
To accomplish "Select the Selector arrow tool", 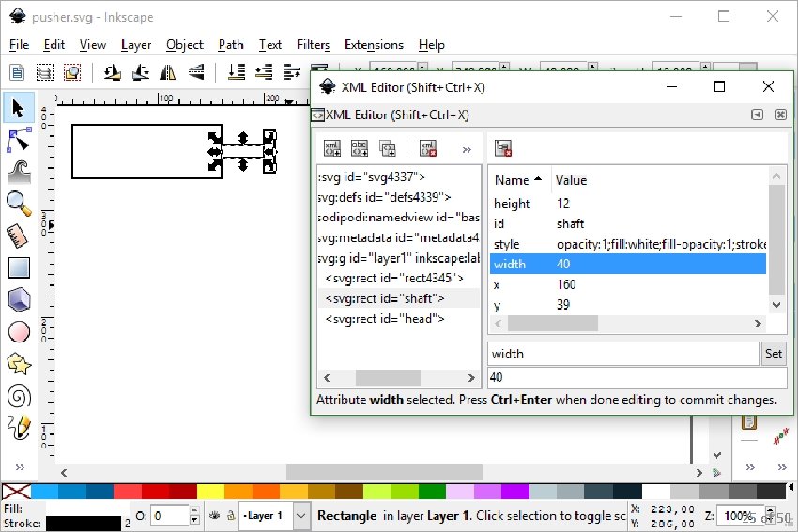I will [19, 108].
